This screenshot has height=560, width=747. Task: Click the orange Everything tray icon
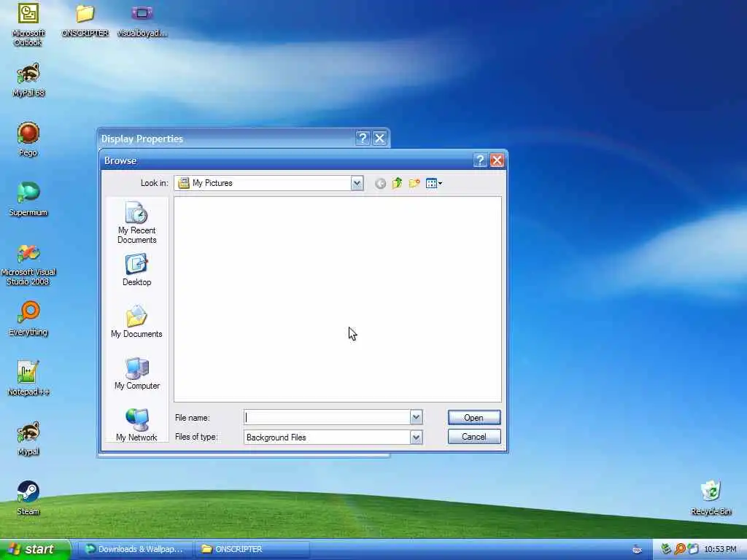(x=680, y=549)
